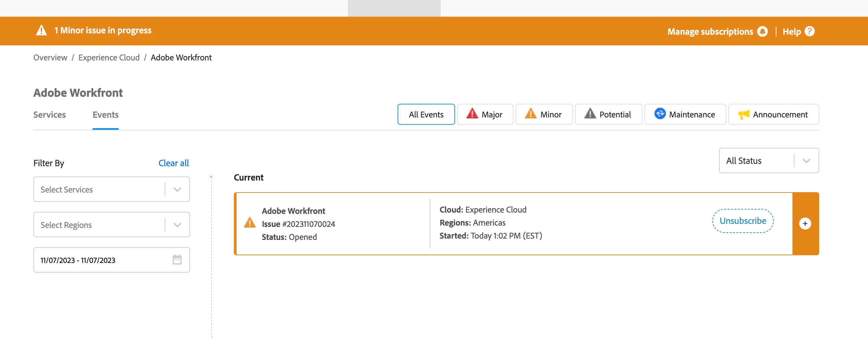Click Issue #202311070024 text
The image size is (868, 345).
(x=298, y=224)
